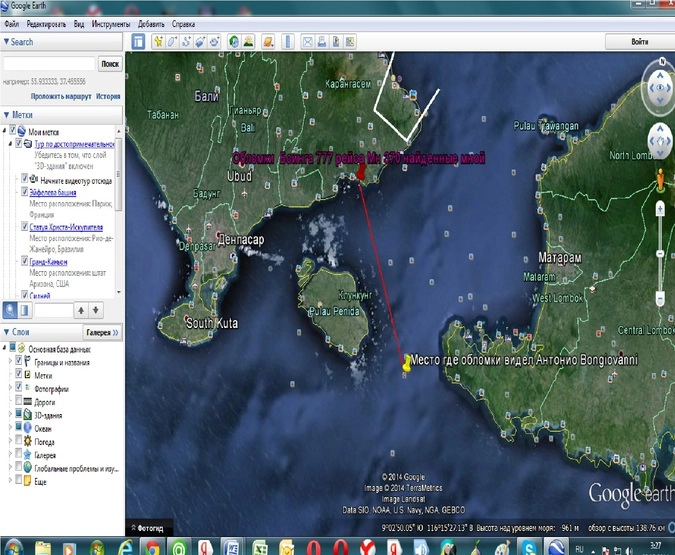675x555 pixels.
Task: Click the Поиск search button
Action: point(110,63)
